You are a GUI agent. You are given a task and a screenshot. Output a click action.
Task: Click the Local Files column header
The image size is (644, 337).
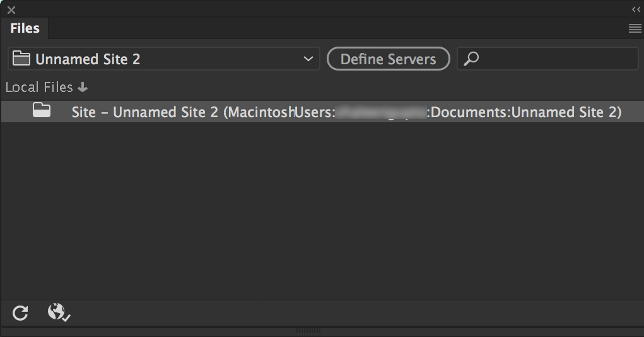pyautogui.click(x=39, y=88)
